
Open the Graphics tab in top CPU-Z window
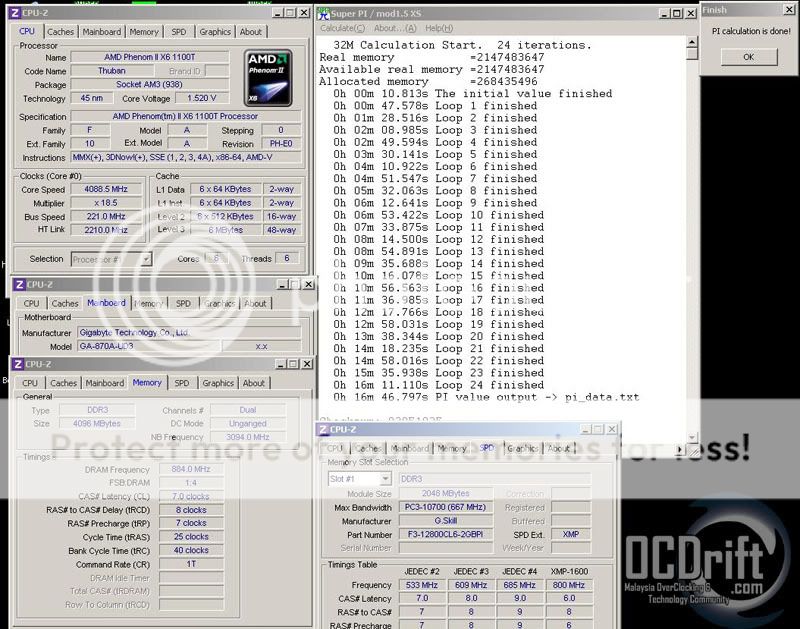tap(214, 32)
